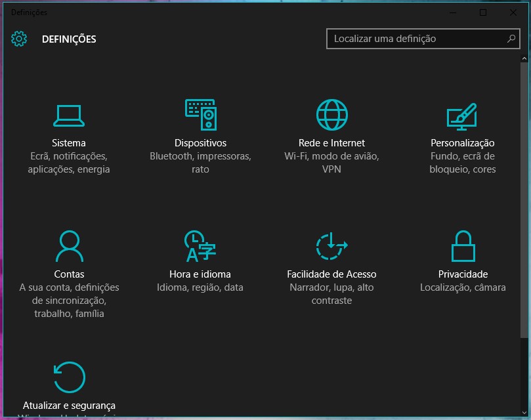Click the 'Rede e Internet' category title
The image size is (531, 420).
pos(331,143)
